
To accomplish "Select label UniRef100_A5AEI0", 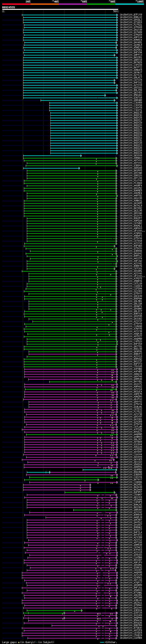I will 131,48.
